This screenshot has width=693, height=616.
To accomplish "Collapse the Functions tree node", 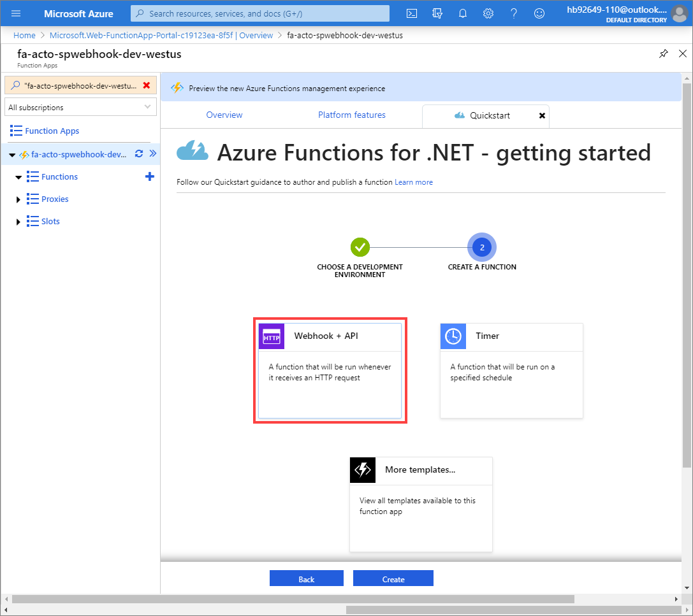I will click(18, 178).
